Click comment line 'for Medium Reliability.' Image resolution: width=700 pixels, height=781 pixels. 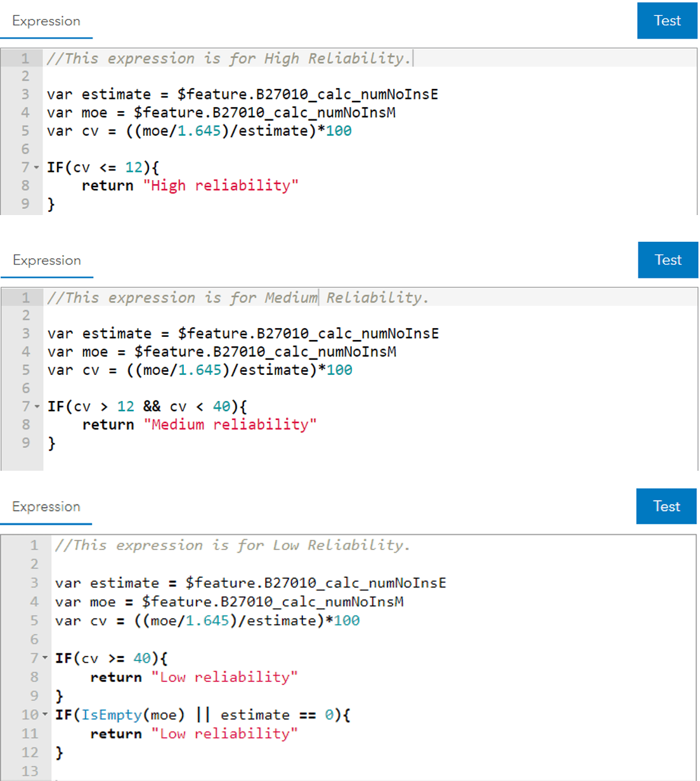(x=238, y=298)
